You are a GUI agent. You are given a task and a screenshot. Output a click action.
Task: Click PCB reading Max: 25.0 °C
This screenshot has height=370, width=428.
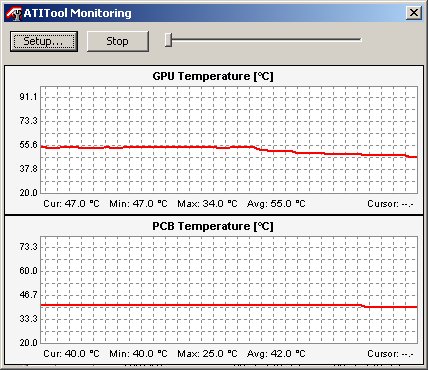point(207,354)
